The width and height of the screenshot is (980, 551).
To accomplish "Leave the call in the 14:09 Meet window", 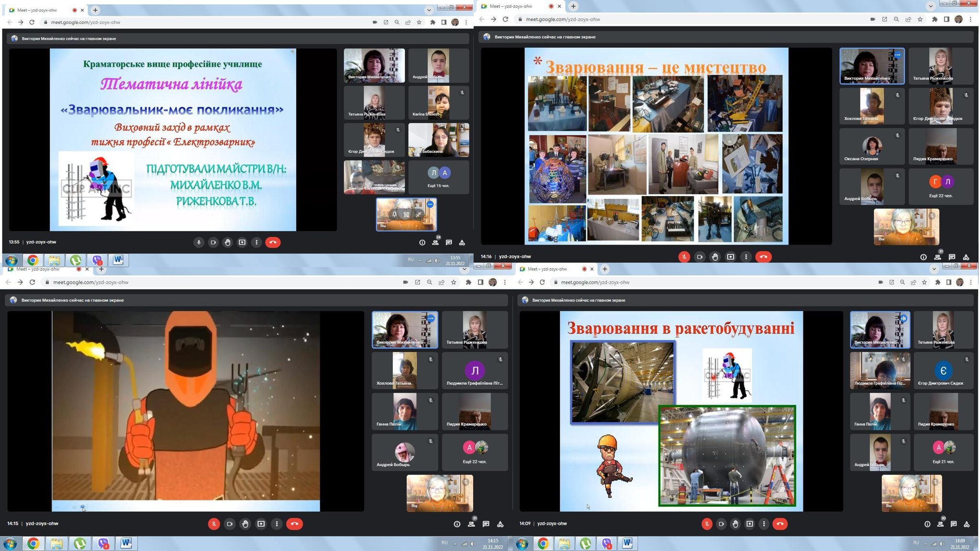I will (780, 524).
